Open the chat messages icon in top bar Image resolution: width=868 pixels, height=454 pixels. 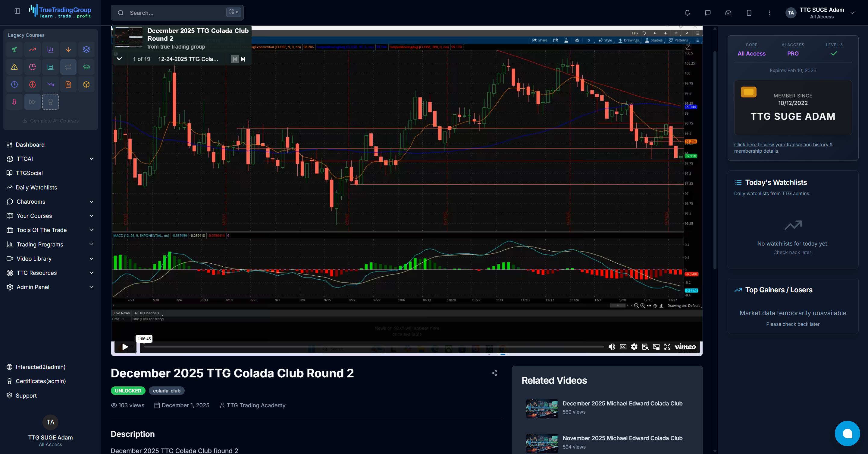(x=707, y=12)
